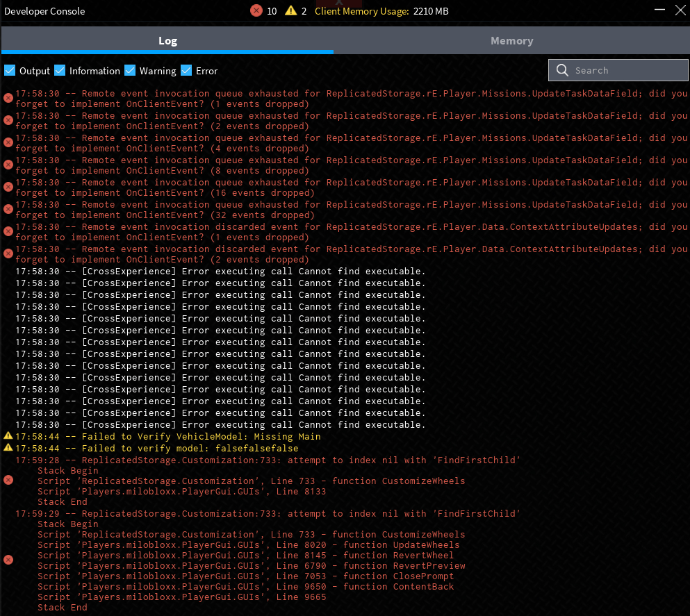Screen dimensions: 690x616
Task: Click in the Search input field
Action: tap(625, 70)
